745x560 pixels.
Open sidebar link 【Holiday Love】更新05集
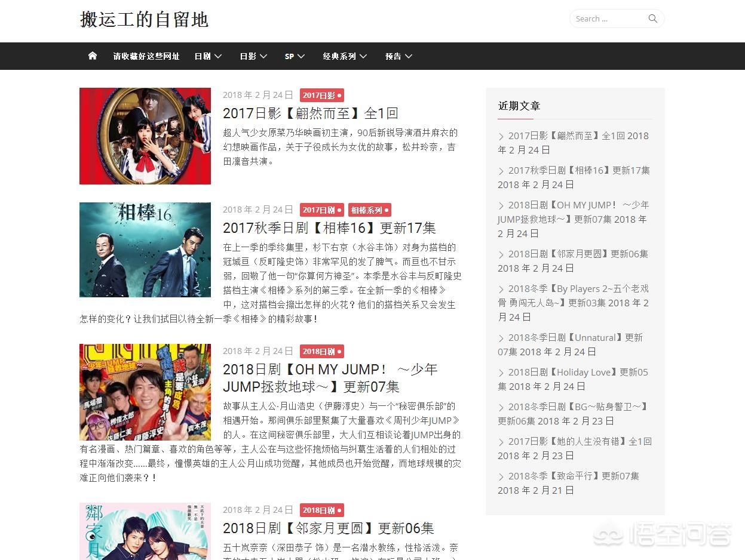(x=574, y=379)
